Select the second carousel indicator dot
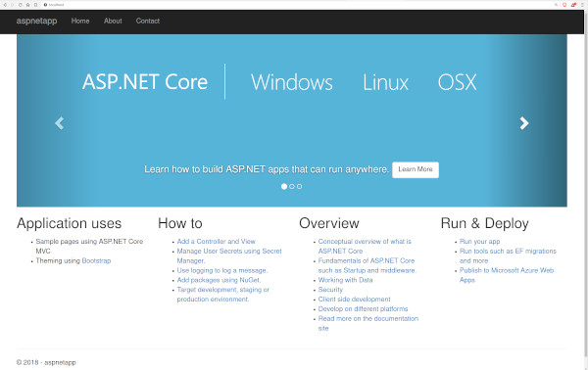This screenshot has height=370, width=588. pos(292,187)
